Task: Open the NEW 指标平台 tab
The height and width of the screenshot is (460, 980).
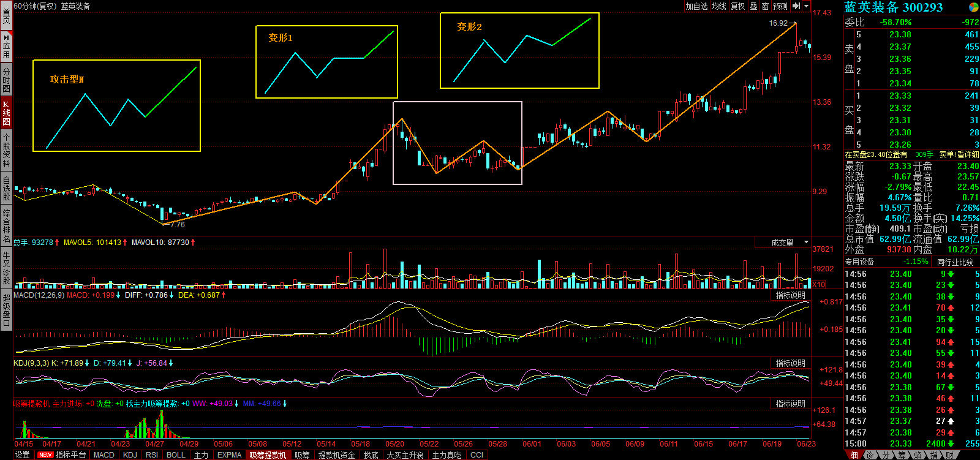Action: (62, 454)
